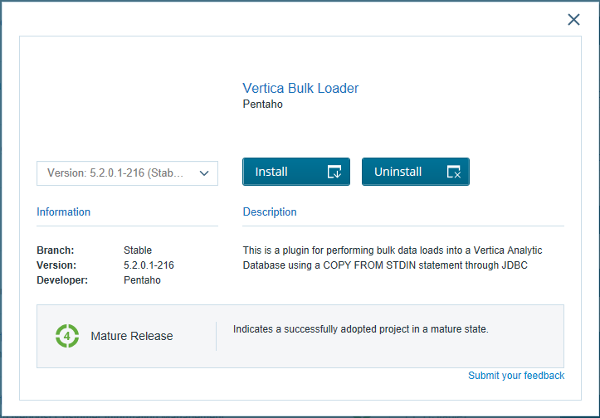The image size is (600, 418).
Task: Open the Submit your feedback link
Action: point(516,376)
